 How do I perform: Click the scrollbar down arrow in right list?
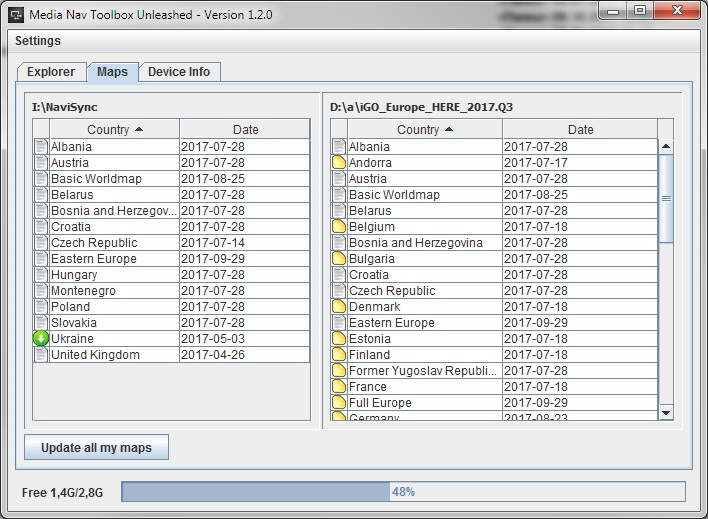[666, 412]
